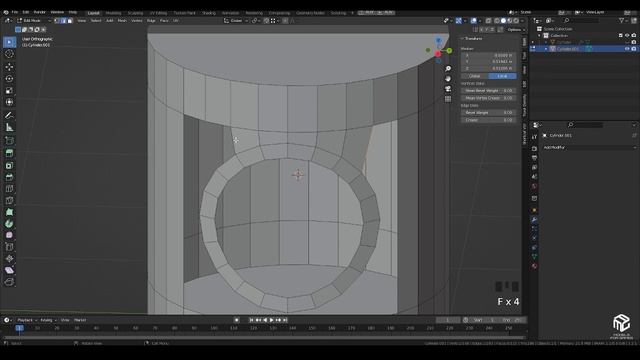Open the viewport Options dropdown

[x=515, y=30]
